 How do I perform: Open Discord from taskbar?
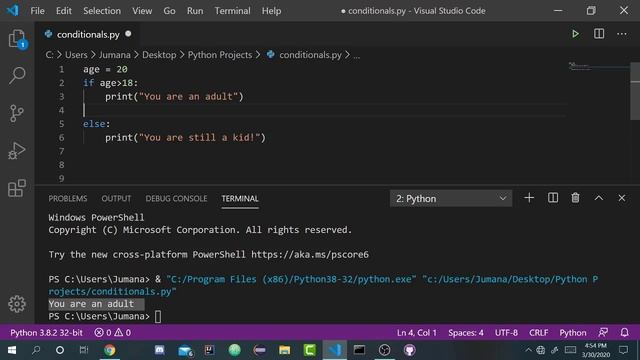coord(160,350)
